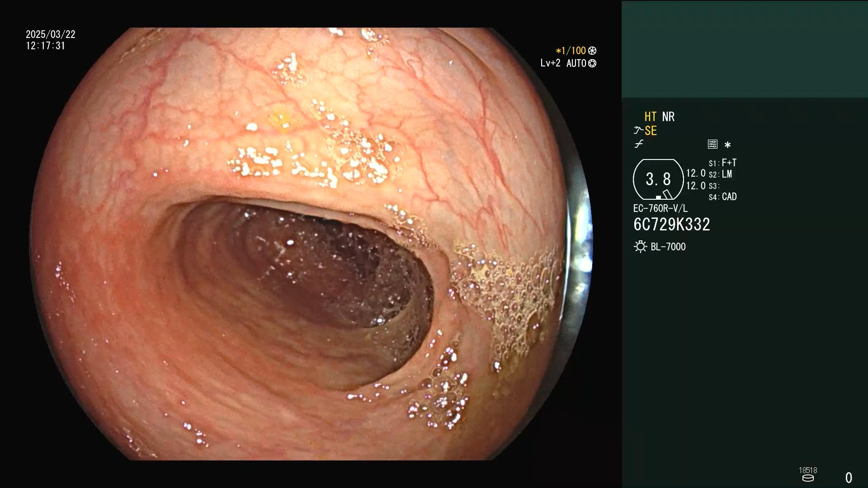Click the *1/100 shutter speed value

(x=571, y=51)
